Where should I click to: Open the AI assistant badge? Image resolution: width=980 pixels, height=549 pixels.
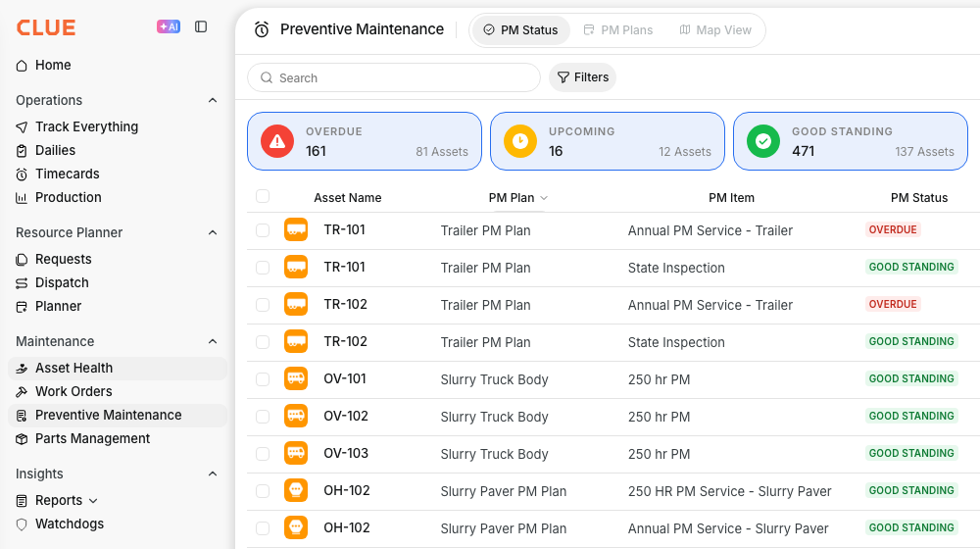(169, 26)
